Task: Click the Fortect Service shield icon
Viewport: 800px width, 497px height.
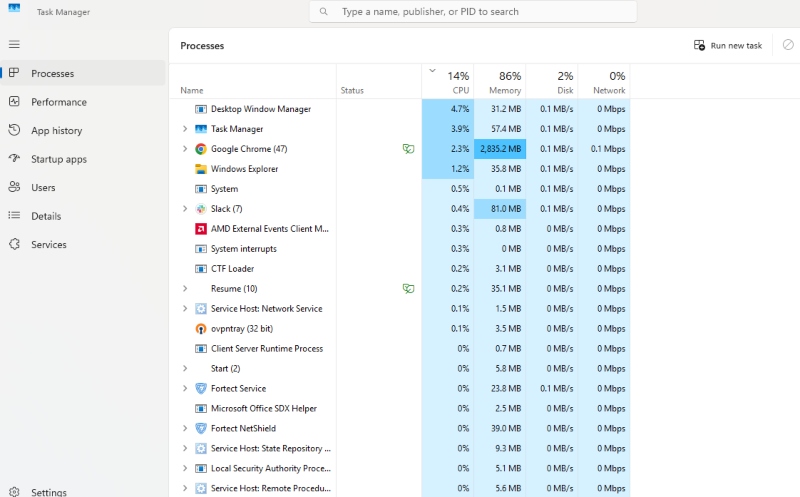Action: [201, 388]
